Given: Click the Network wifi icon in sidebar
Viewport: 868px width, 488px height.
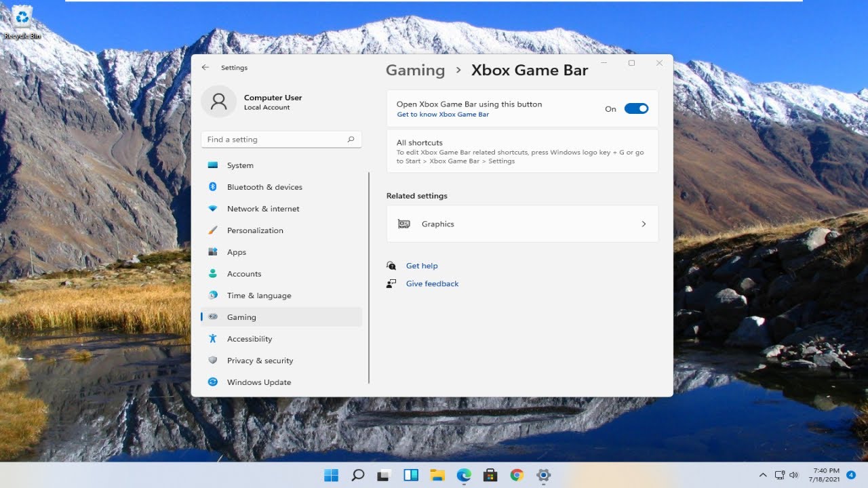Looking at the screenshot, I should (x=213, y=209).
